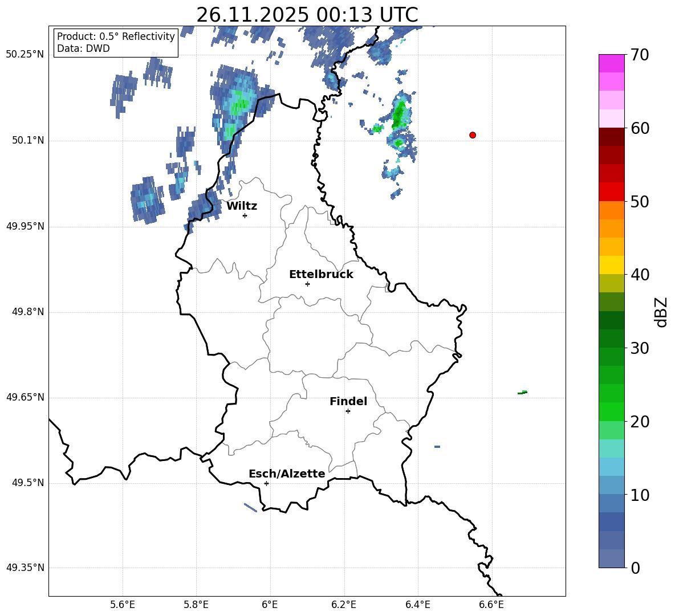Click the small green echo near 49.65°N 6.7°E
Image resolution: width=675 pixels, height=616 pixels.
click(x=522, y=392)
